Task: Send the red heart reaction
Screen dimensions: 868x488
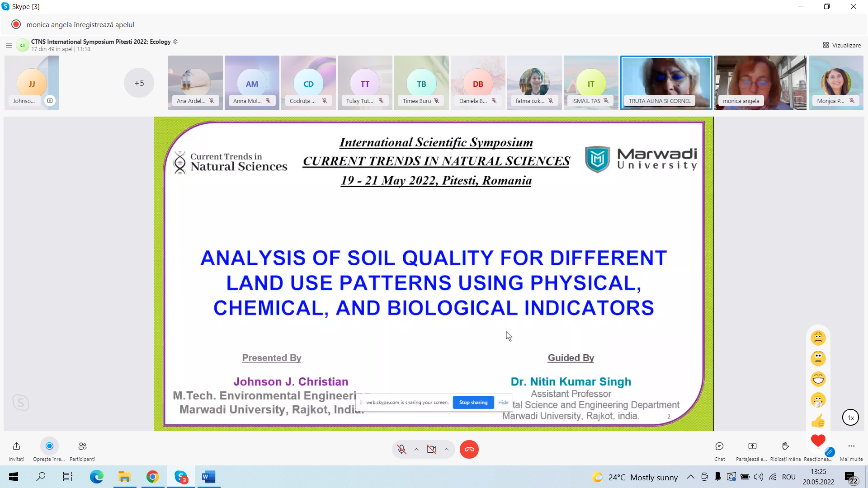Action: [818, 440]
